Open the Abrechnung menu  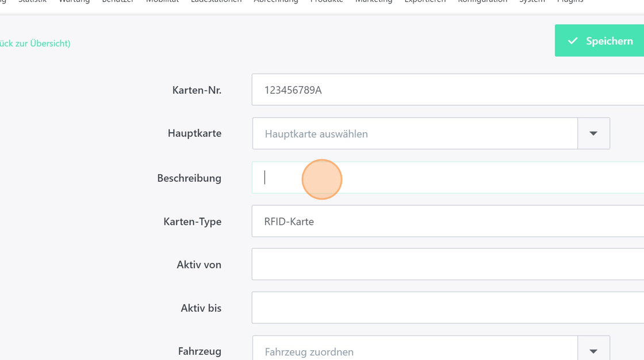[276, 2]
